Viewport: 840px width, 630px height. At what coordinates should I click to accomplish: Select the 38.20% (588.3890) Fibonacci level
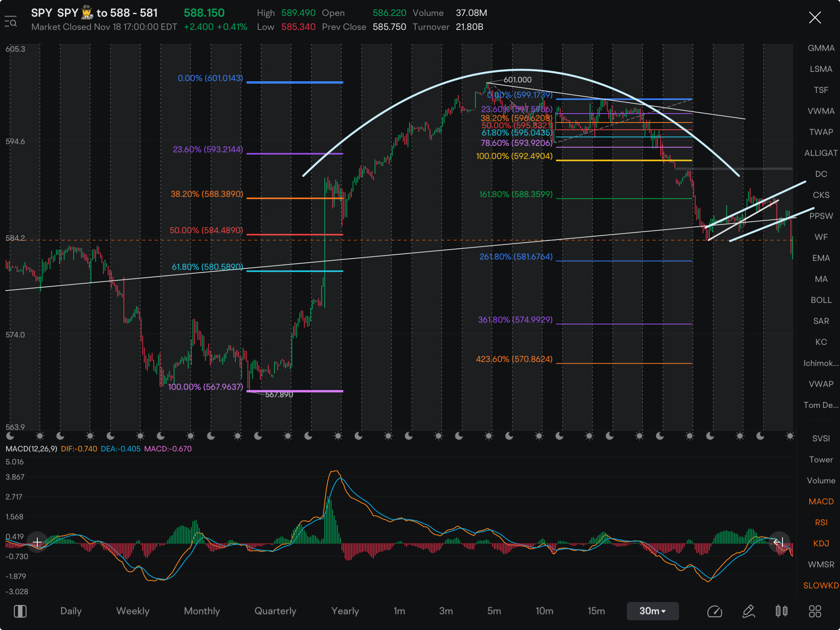206,194
